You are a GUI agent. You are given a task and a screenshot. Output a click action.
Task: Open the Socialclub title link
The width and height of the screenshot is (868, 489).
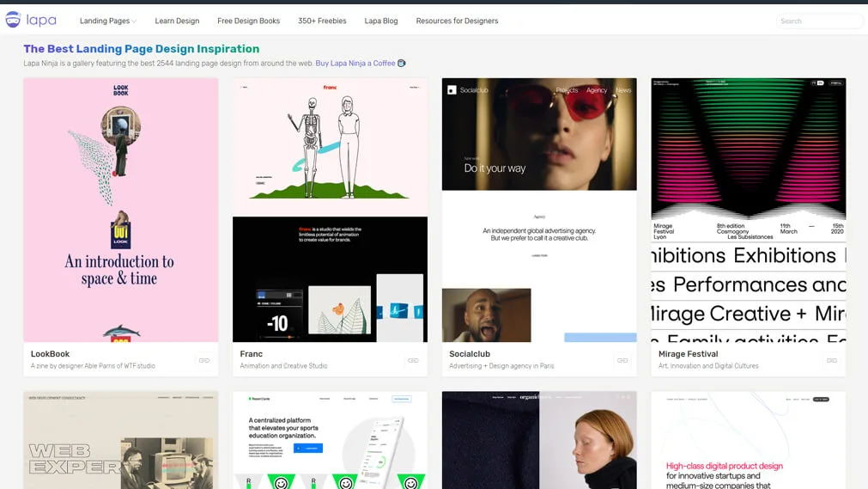tap(470, 354)
